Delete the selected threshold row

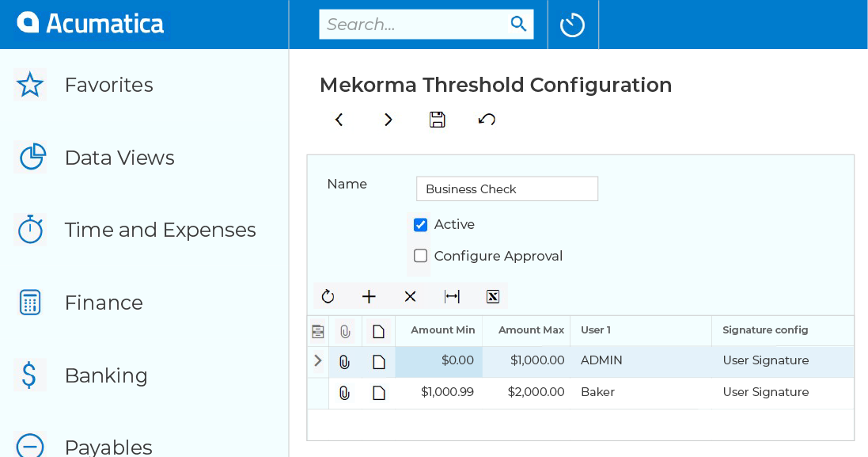point(410,295)
